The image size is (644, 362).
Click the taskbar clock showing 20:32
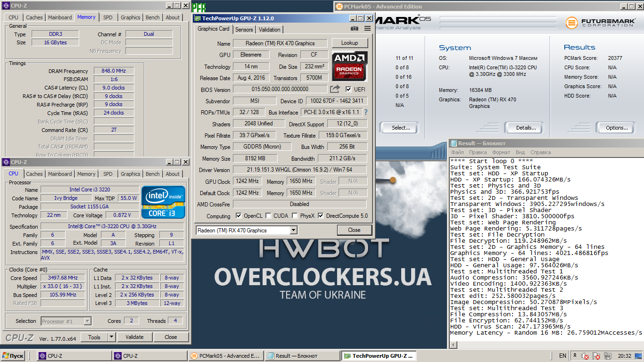[625, 356]
